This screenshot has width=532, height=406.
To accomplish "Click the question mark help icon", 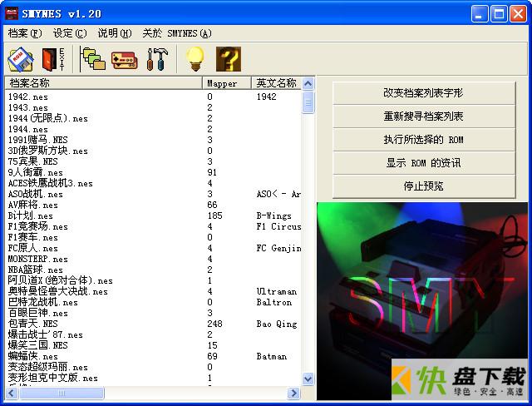I will 229,59.
